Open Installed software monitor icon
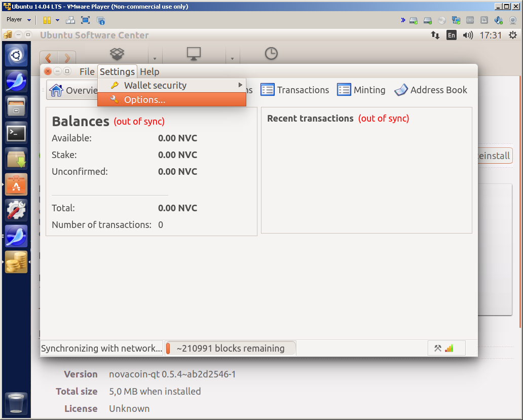Image resolution: width=523 pixels, height=420 pixels. 194,54
